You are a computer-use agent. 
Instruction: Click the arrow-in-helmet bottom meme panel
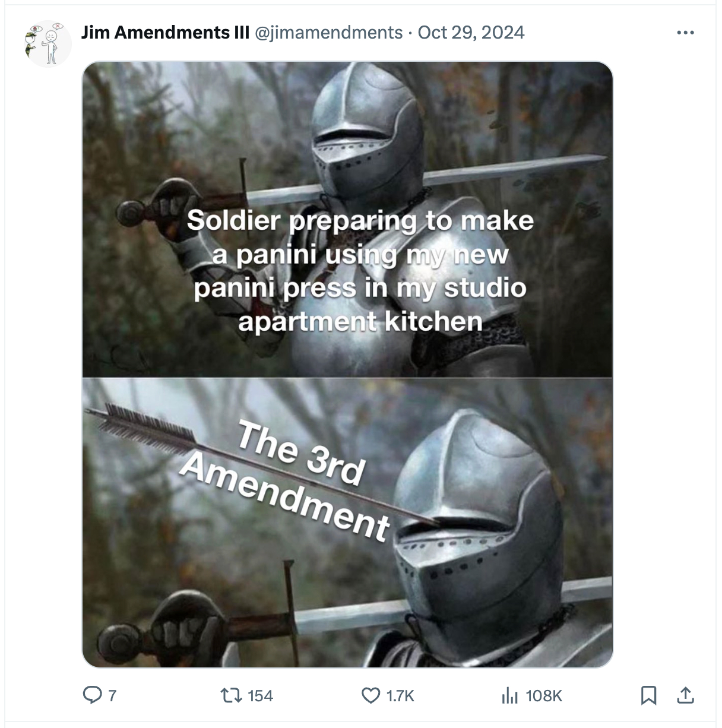coord(347,523)
